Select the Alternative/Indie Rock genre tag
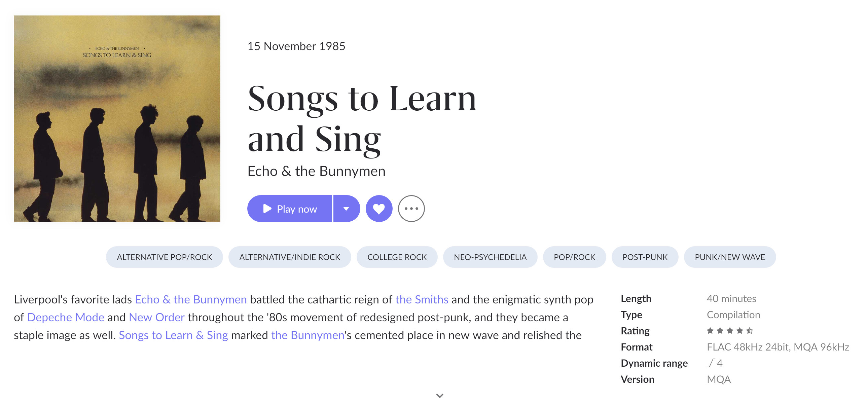 (289, 257)
